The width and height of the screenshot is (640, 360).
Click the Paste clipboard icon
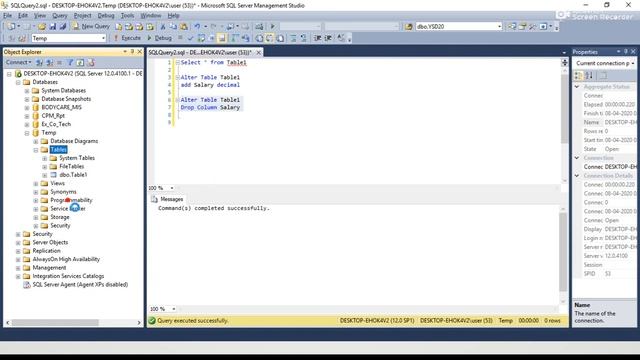click(184, 27)
